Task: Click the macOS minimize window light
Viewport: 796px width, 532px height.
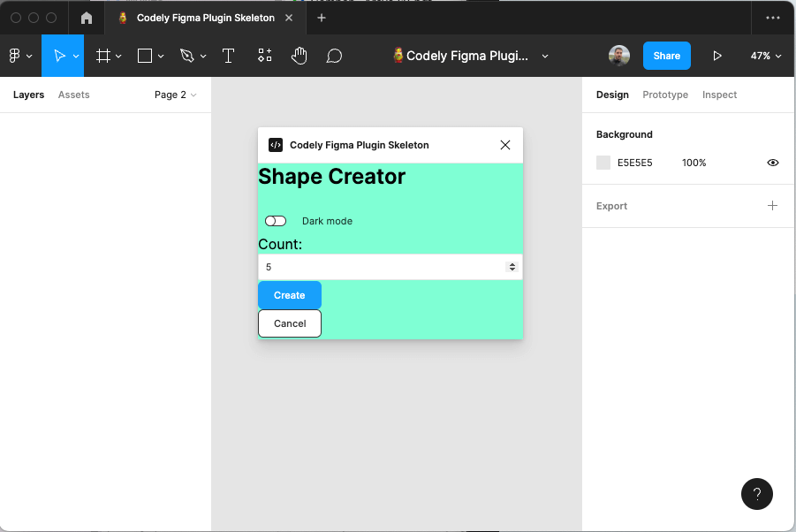Action: [34, 18]
